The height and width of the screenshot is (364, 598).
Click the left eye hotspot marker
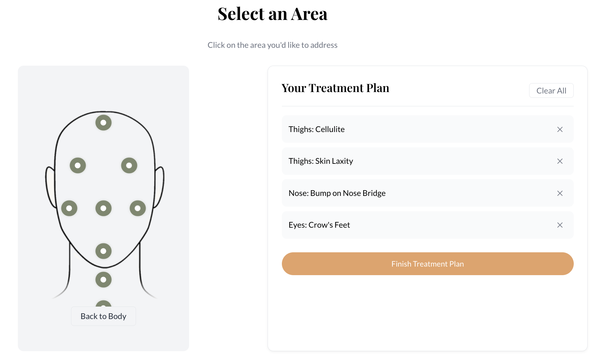click(x=78, y=166)
